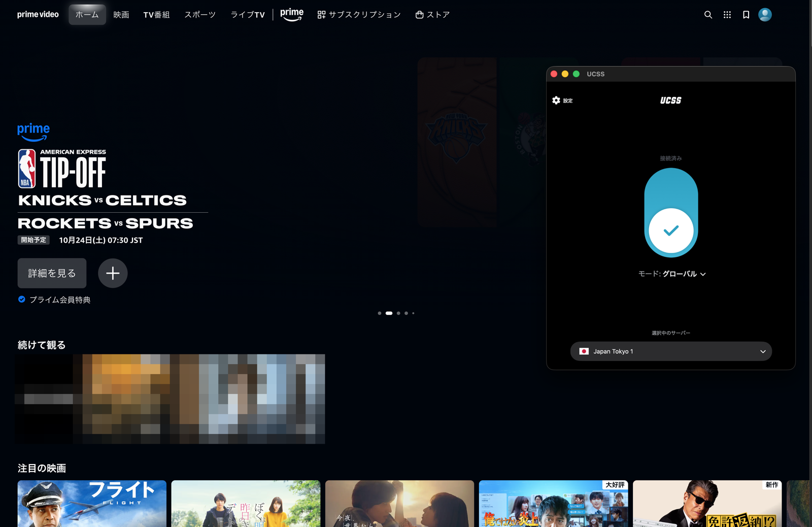Image resolution: width=812 pixels, height=527 pixels.
Task: Open the user profile avatar
Action: 765,15
